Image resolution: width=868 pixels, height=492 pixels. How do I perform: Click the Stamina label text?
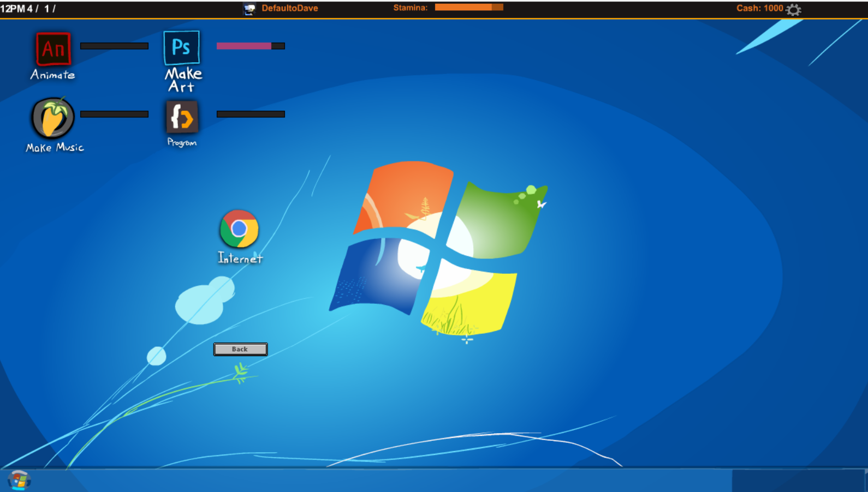pyautogui.click(x=410, y=8)
